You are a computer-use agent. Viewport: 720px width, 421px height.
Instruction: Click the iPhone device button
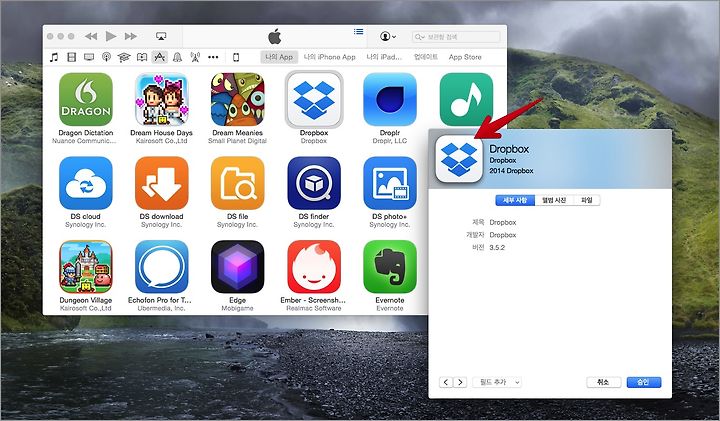click(x=236, y=57)
